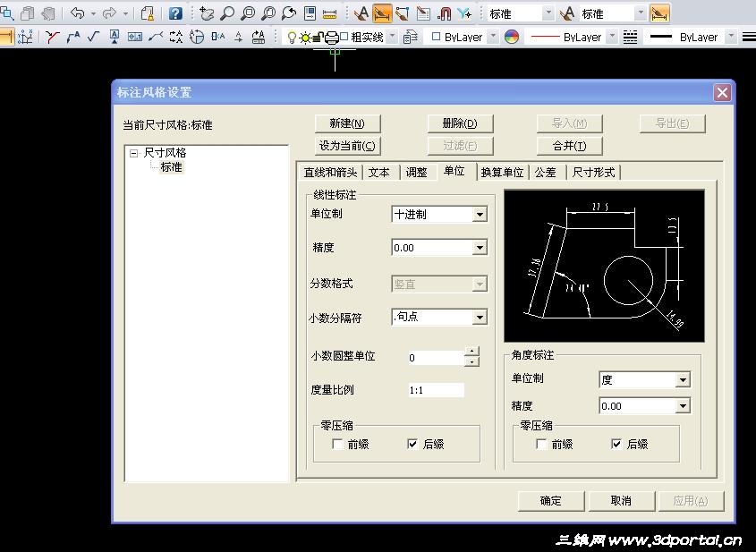Open the ByLayer lineweight dropdown with thick line
This screenshot has height=552, width=756.
click(731, 37)
